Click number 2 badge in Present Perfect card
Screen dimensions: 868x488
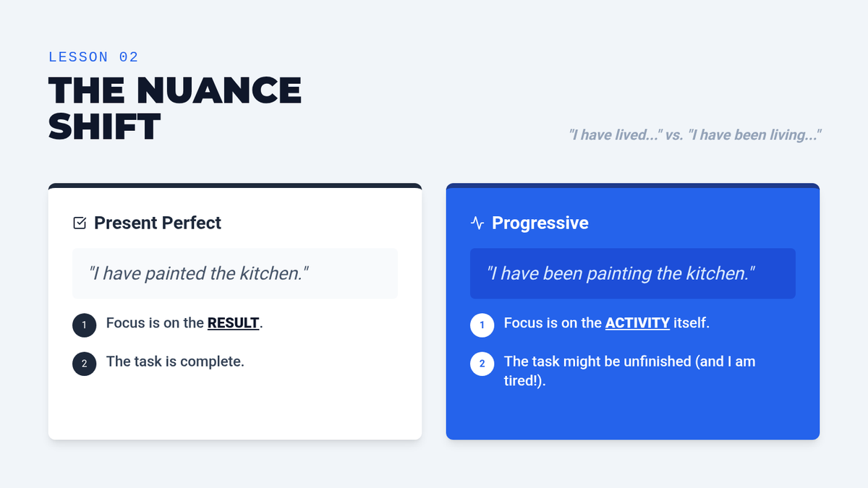(x=84, y=364)
